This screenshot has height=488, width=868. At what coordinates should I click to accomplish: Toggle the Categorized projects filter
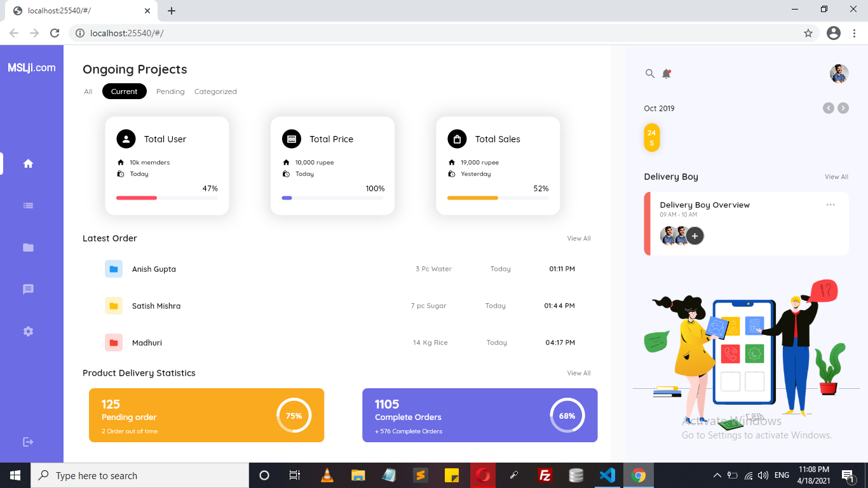(x=215, y=91)
